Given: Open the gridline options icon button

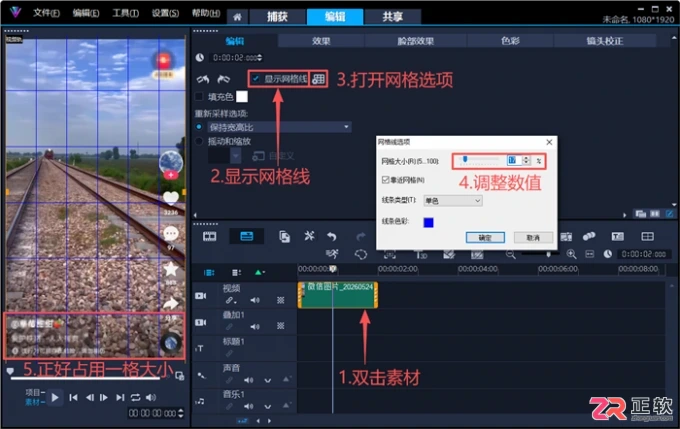Looking at the screenshot, I should click(318, 79).
